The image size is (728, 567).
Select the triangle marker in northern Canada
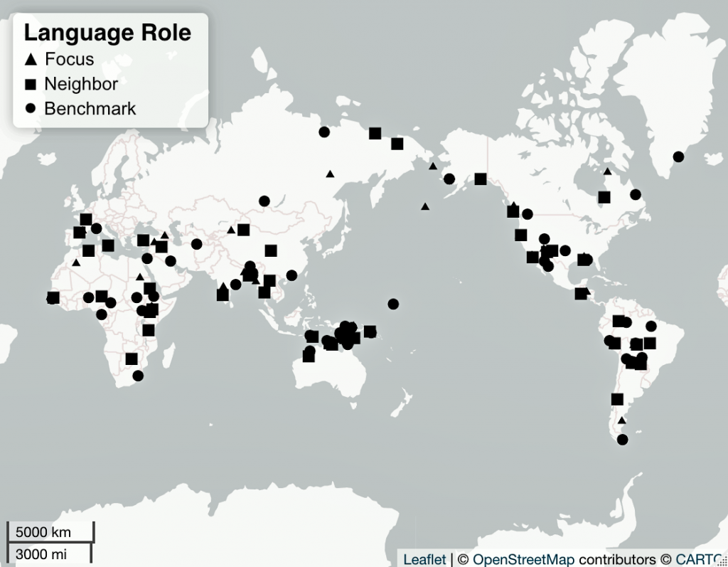[606, 171]
